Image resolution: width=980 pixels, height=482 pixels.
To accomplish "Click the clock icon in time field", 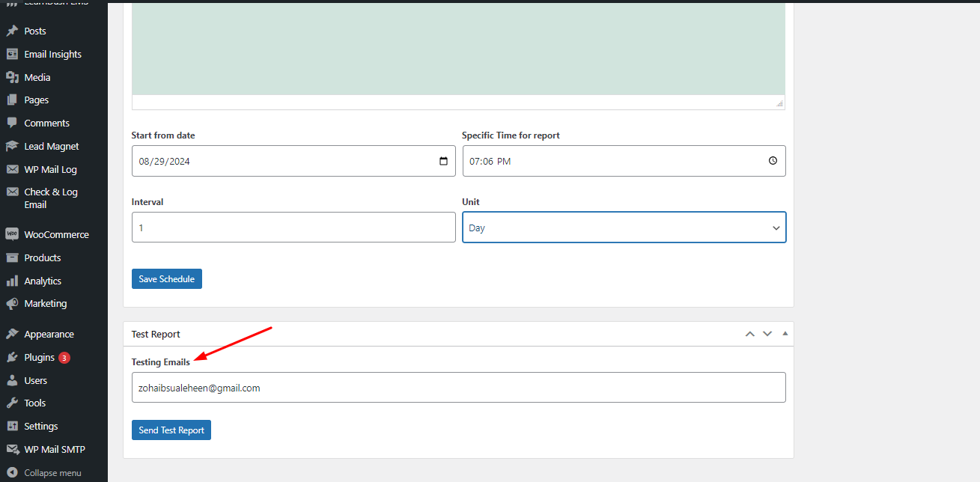I will (x=773, y=161).
